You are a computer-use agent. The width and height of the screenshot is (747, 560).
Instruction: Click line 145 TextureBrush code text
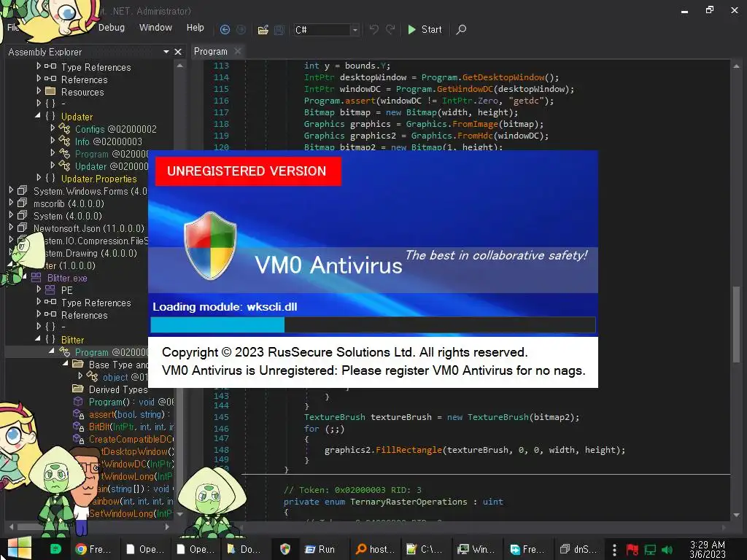point(441,417)
